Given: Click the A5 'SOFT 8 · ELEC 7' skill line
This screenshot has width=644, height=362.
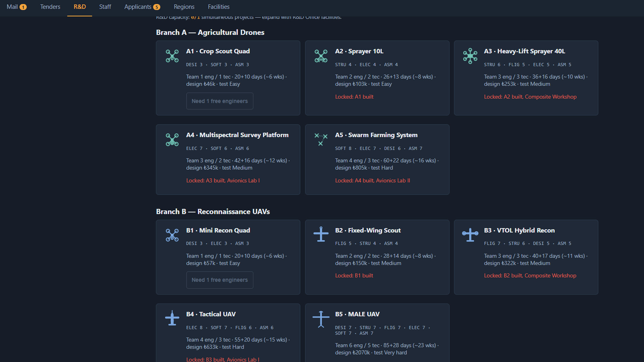Looking at the screenshot, I should [x=379, y=148].
